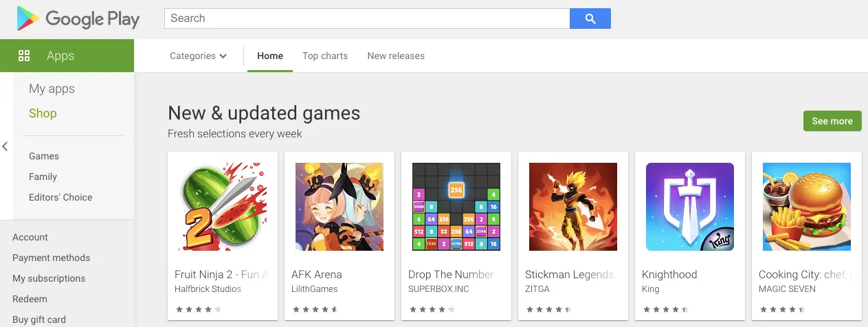Switch to the Top charts tab
Image resolution: width=868 pixels, height=327 pixels.
pos(325,56)
